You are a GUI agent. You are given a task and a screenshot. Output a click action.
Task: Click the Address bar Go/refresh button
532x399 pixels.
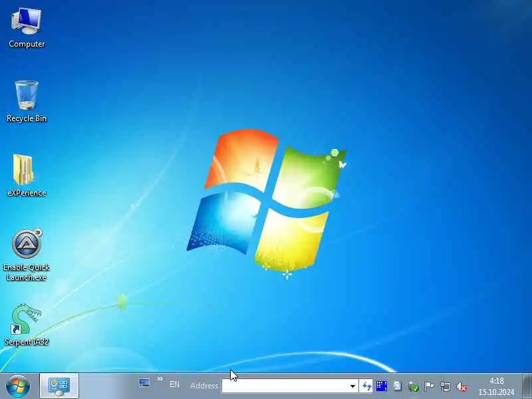[366, 386]
